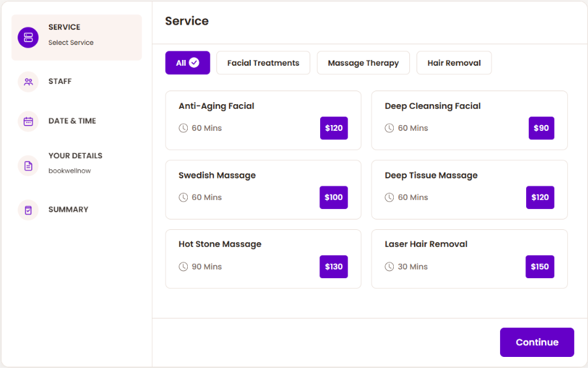588x368 pixels.
Task: Select the Laser Hair Removal title
Action: tap(426, 244)
